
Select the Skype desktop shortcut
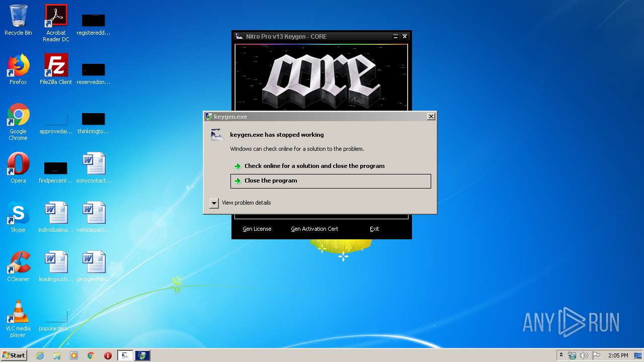pos(18,217)
